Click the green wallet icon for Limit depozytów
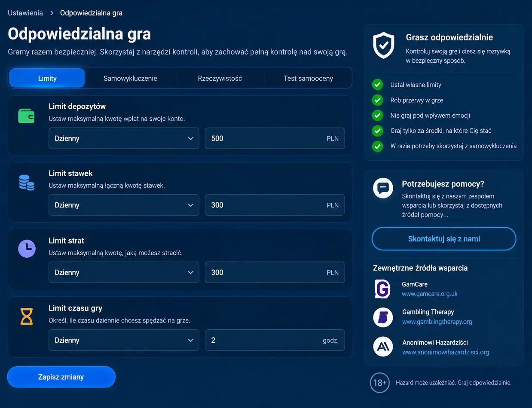 tap(26, 116)
